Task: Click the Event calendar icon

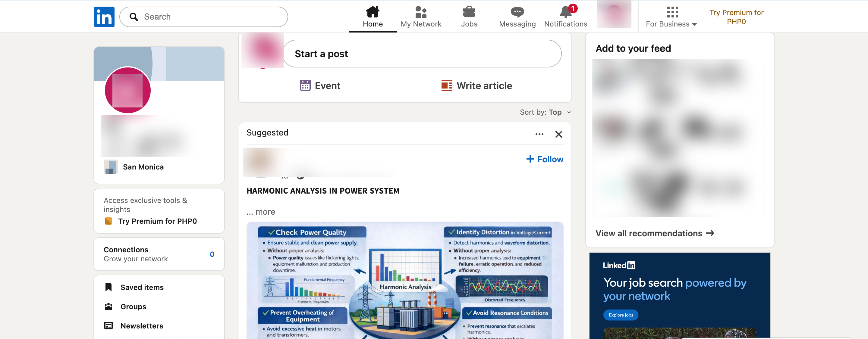Action: 305,86
